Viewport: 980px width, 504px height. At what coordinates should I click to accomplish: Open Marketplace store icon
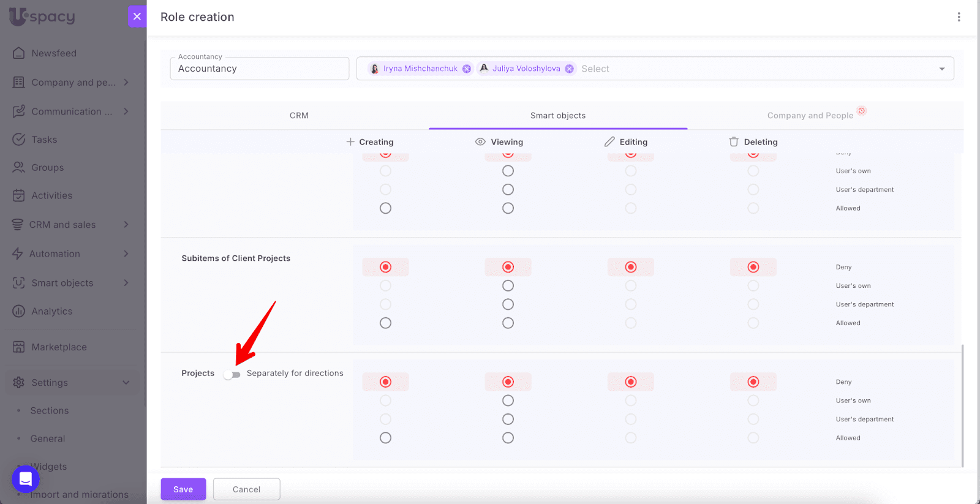pyautogui.click(x=19, y=347)
